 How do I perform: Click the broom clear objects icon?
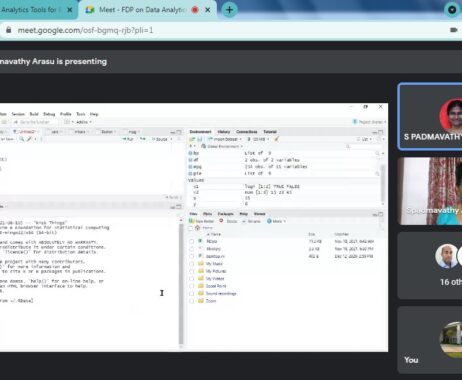[276, 139]
